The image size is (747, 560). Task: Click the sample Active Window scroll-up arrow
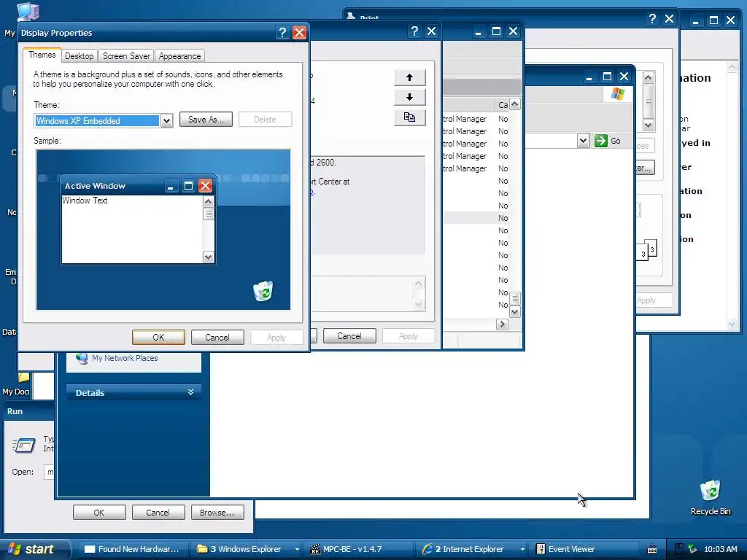pos(208,202)
